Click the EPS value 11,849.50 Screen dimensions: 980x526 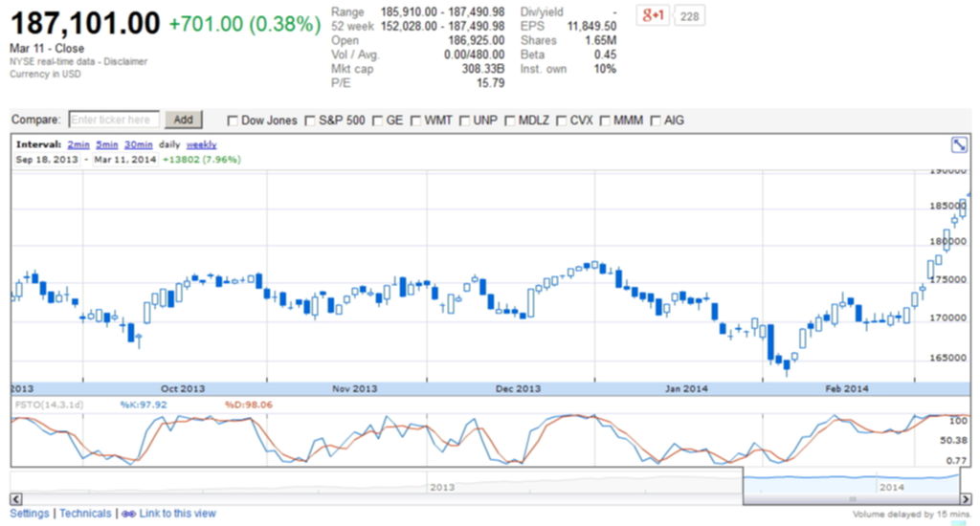click(x=591, y=26)
